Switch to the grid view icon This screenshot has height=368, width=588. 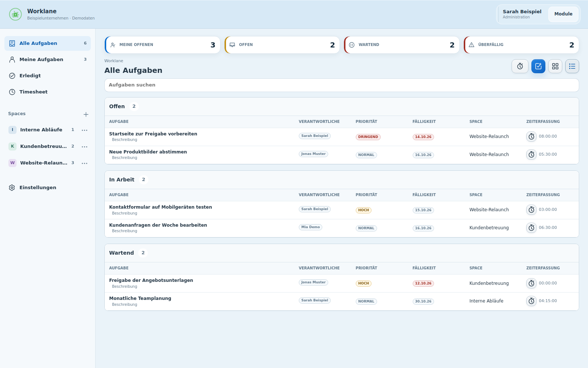coord(555,66)
